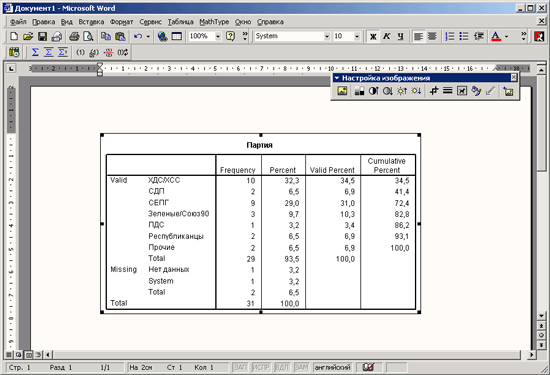Click the Paste clipboard icon

(120, 36)
